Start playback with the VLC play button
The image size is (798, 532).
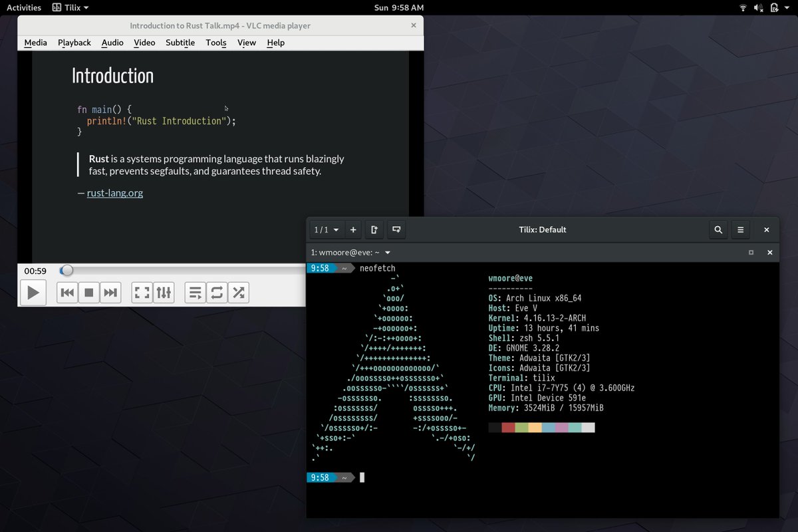click(33, 292)
